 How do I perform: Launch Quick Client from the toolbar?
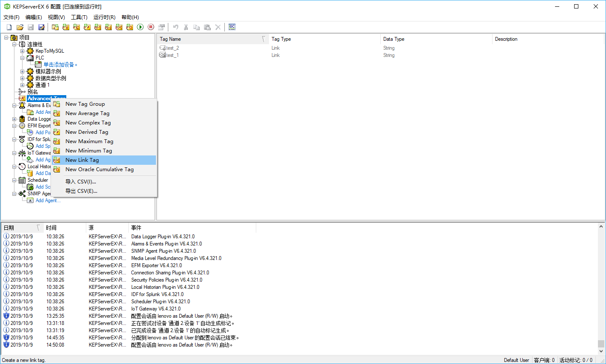(x=232, y=27)
